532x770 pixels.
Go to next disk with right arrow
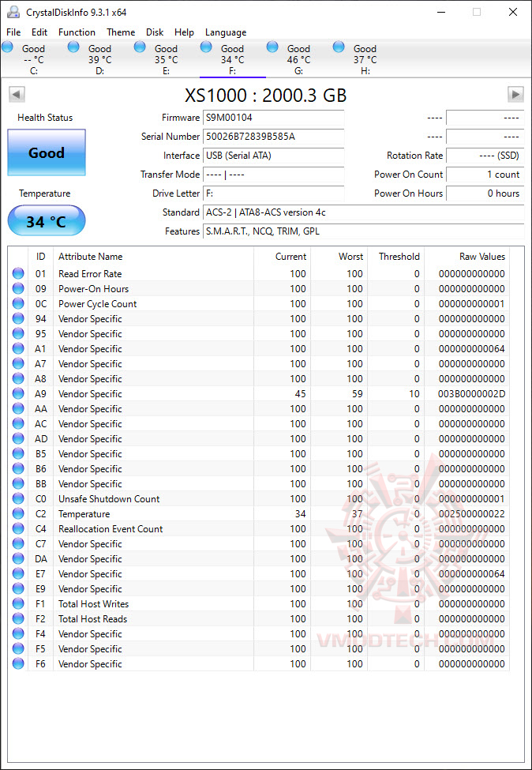tap(515, 94)
